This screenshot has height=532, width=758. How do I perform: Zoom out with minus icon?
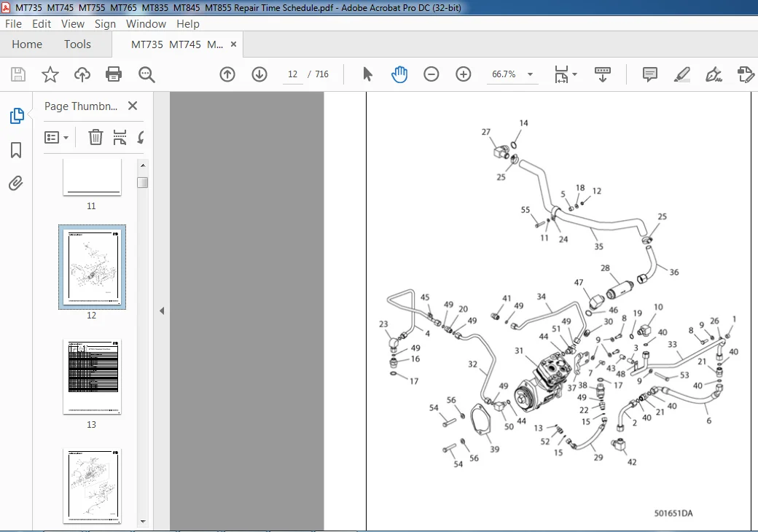pyautogui.click(x=431, y=74)
